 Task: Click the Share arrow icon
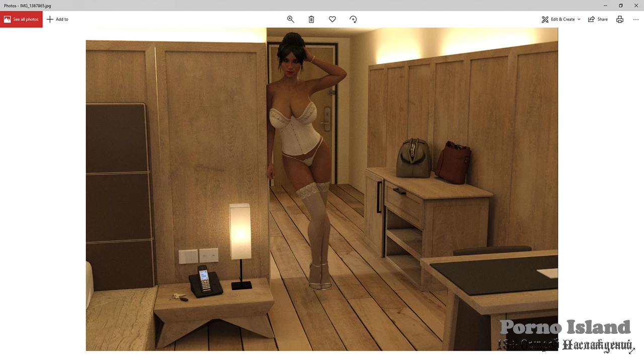tap(592, 19)
